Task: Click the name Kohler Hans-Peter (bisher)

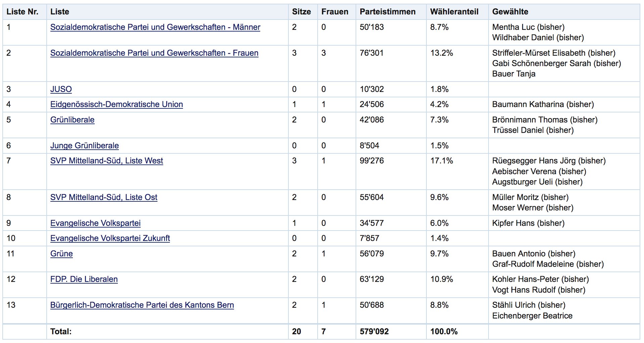Action: point(541,279)
